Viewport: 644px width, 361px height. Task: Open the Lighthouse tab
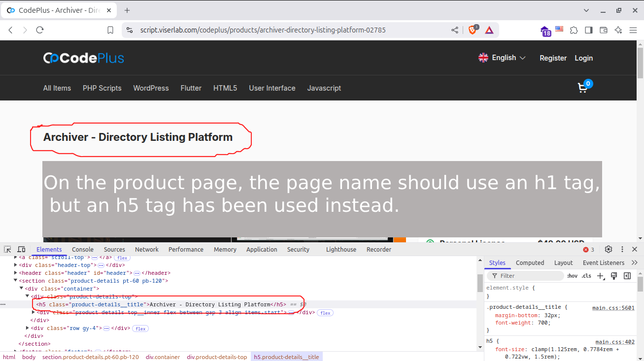coord(341,250)
